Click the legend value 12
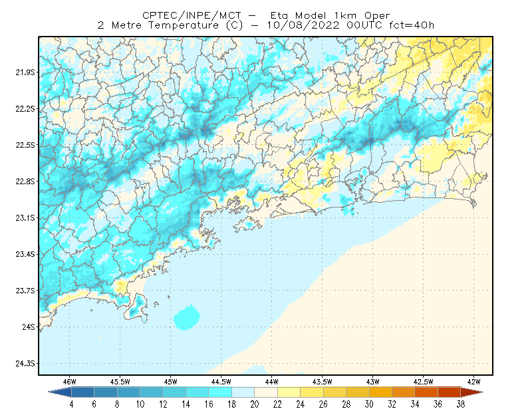Image resolution: width=532 pixels, height=411 pixels. 163,404
